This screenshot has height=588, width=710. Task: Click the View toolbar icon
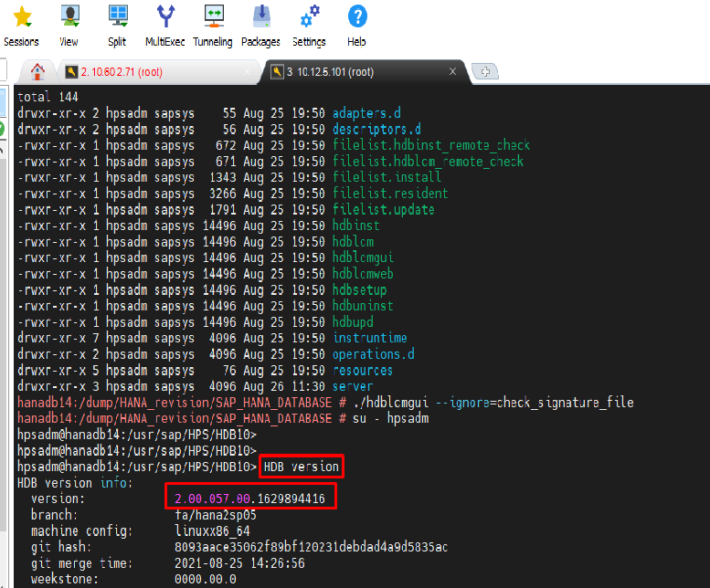[69, 25]
